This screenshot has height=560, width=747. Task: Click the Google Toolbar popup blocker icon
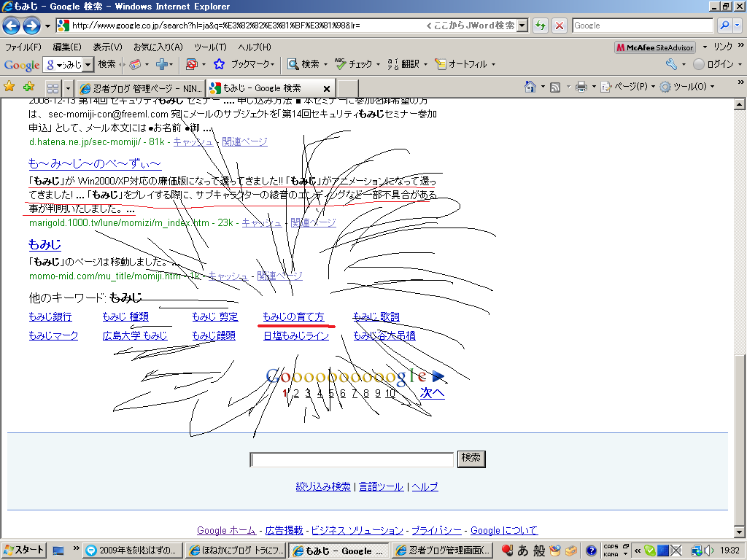click(192, 64)
